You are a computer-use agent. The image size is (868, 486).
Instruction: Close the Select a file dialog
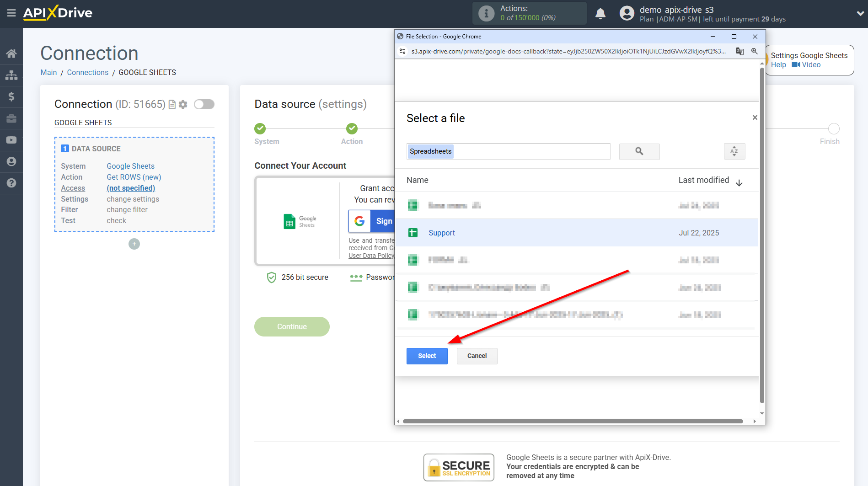point(755,117)
